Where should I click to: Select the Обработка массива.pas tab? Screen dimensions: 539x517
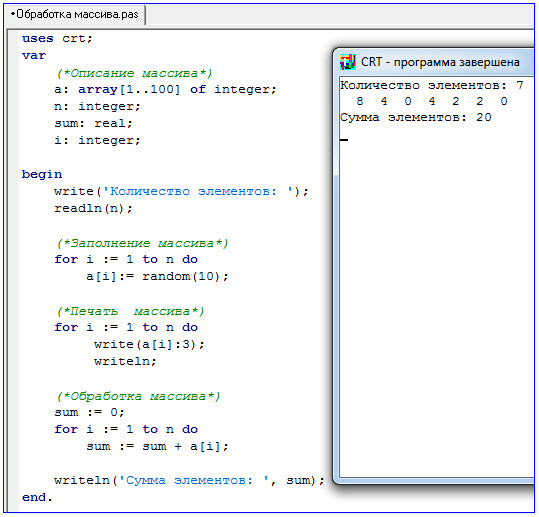click(x=75, y=15)
